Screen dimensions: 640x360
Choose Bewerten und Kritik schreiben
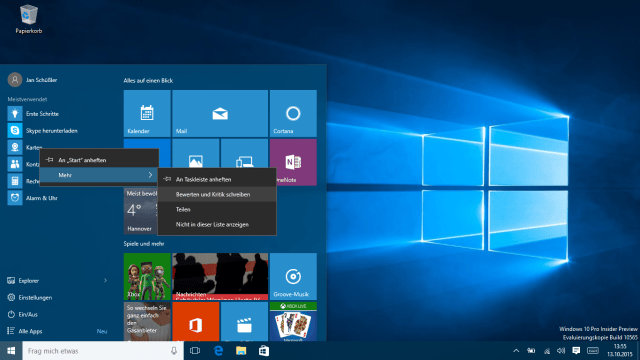217,194
